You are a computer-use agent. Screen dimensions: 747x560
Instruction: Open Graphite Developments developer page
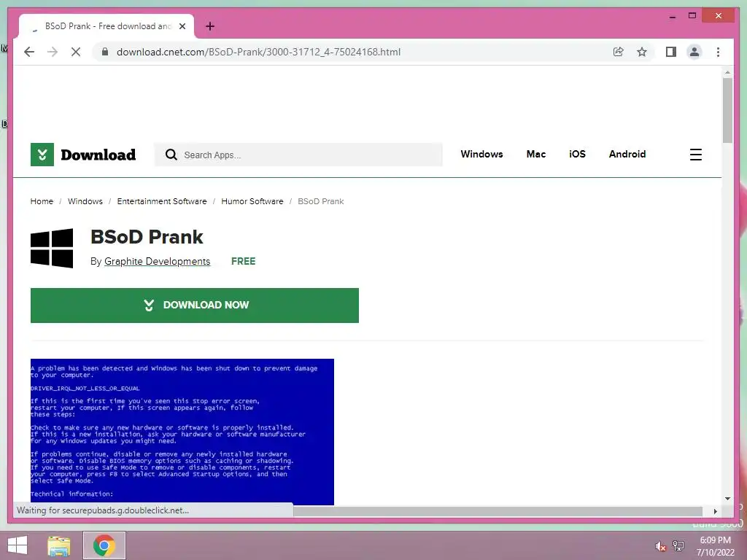[158, 262]
